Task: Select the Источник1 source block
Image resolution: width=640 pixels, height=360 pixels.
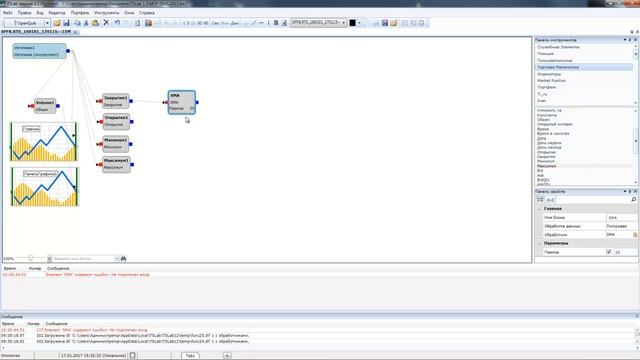Action: pyautogui.click(x=39, y=51)
